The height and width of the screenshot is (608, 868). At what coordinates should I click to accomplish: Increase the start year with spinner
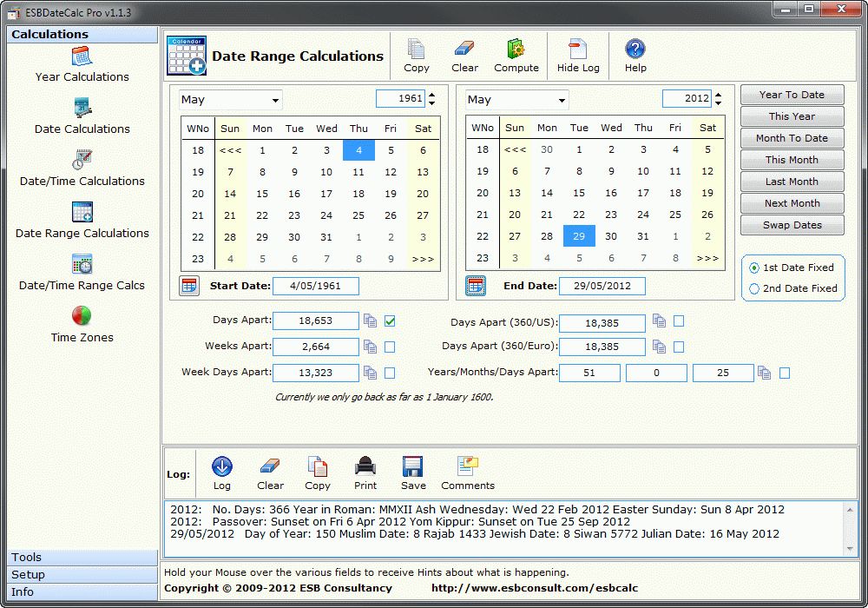(x=431, y=95)
